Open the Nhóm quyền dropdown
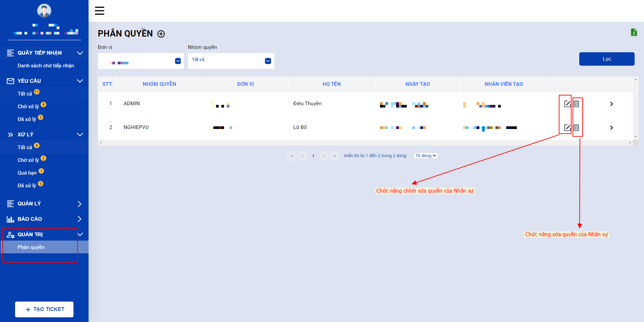644x322 pixels. [231, 61]
